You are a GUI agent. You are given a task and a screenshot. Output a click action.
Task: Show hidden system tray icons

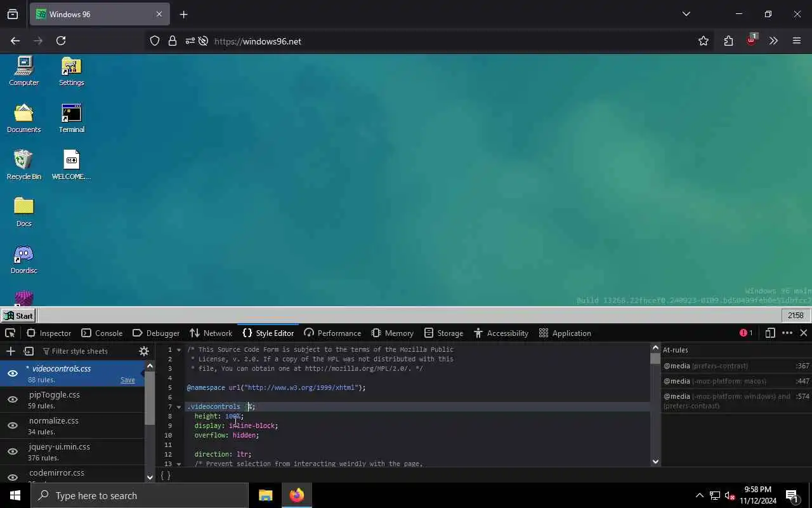(699, 495)
